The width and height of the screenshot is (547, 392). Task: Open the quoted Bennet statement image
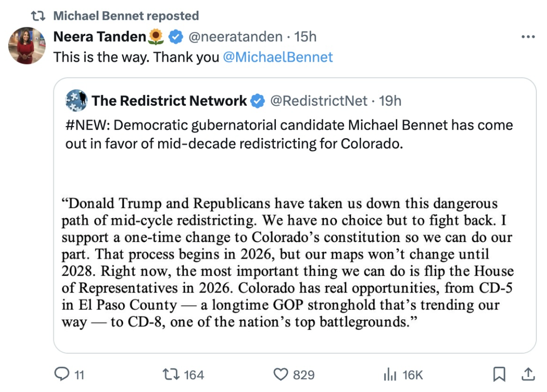click(x=287, y=263)
